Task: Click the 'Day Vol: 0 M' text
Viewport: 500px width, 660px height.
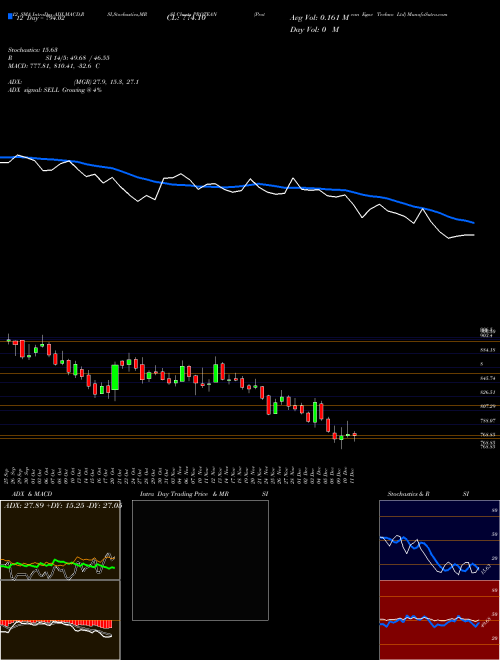Action: (314, 30)
